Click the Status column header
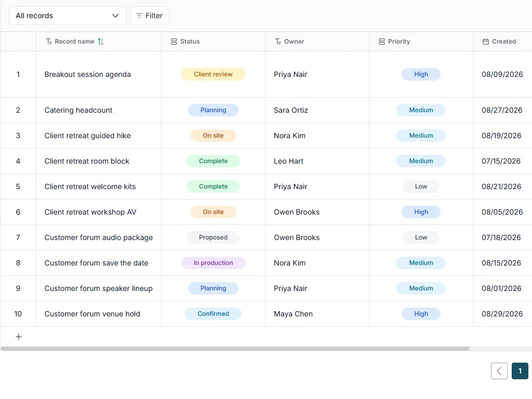 pyautogui.click(x=213, y=42)
